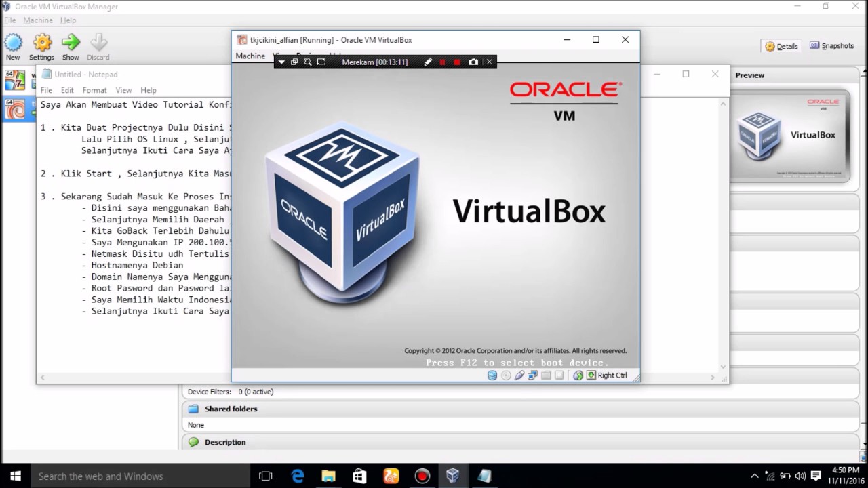The height and width of the screenshot is (488, 868).
Task: Open the Notepad View menu
Action: (x=123, y=90)
